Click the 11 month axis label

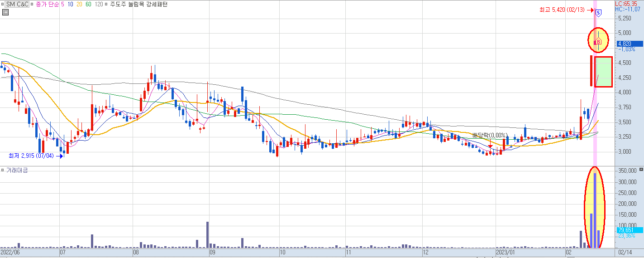348,252
